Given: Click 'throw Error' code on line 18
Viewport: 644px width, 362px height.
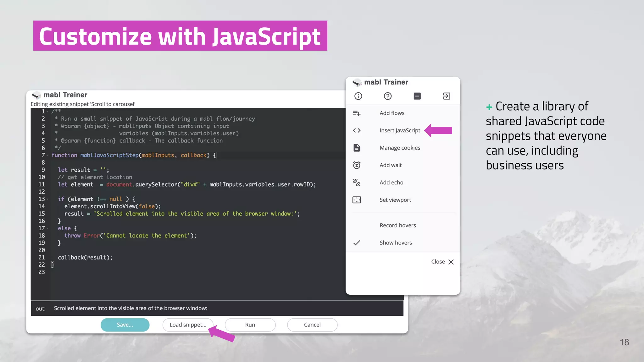Looking at the screenshot, I should coord(130,236).
